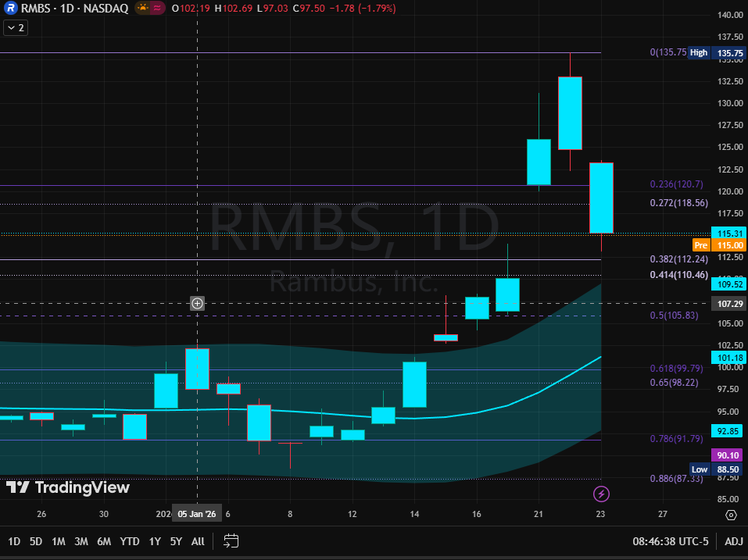Image resolution: width=748 pixels, height=560 pixels.
Task: Click the pink data status wave icon
Action: coord(157,8)
